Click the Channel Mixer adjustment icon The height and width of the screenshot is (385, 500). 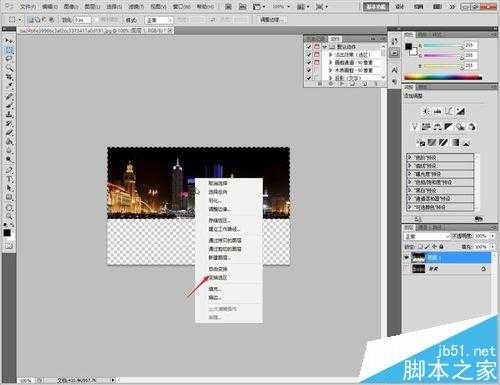tap(472, 127)
